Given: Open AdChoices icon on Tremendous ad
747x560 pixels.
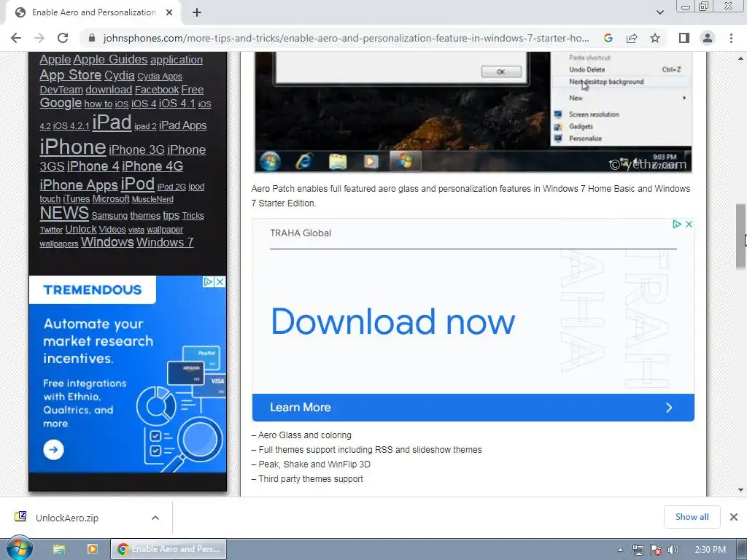Looking at the screenshot, I should coord(208,282).
